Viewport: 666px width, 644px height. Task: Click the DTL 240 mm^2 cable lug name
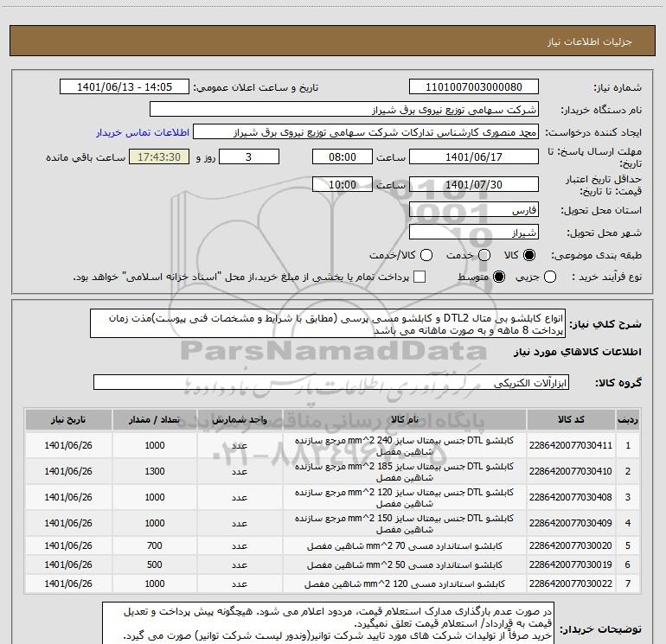405,446
